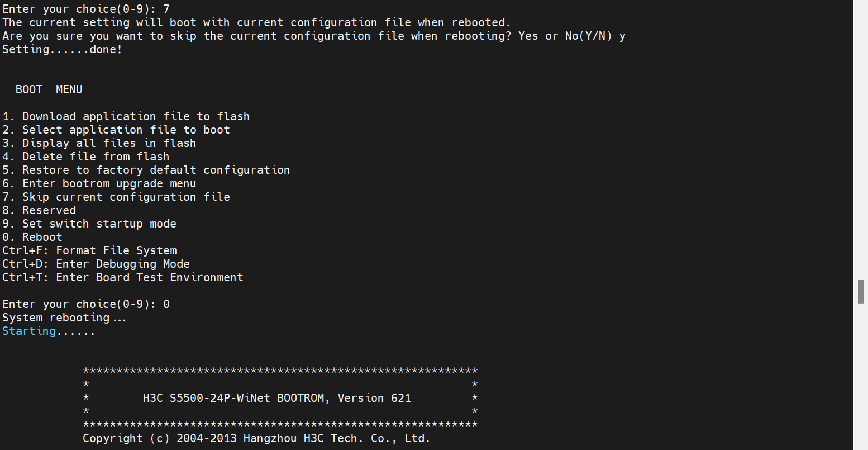
Task: Click the "8. Reserved" menu line
Action: (39, 210)
